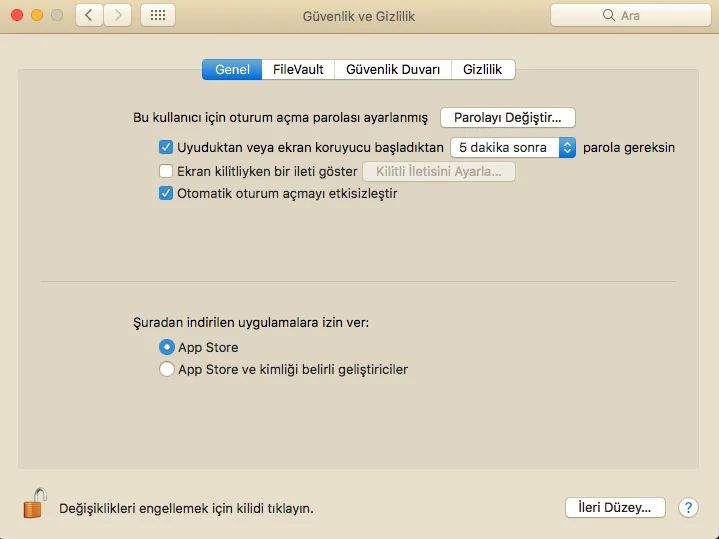Open the Güvenlik Duvarı tab

tap(392, 69)
